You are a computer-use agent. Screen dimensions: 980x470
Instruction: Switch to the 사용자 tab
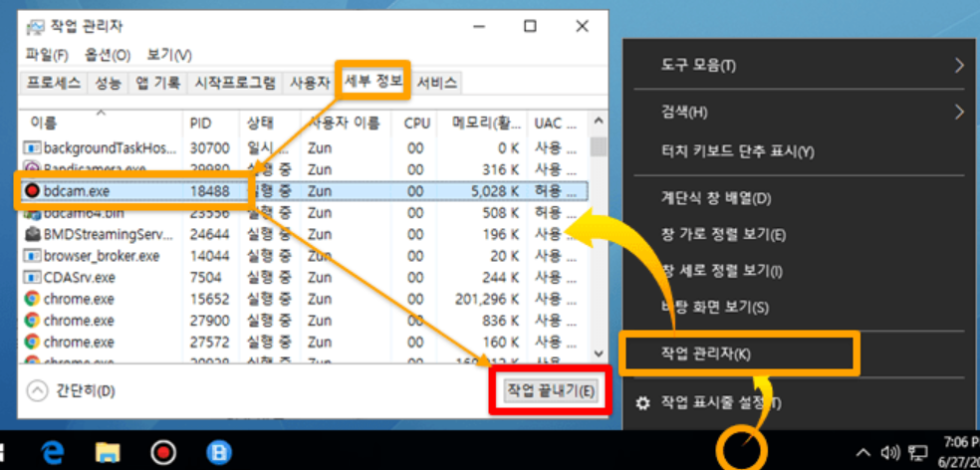tap(310, 83)
